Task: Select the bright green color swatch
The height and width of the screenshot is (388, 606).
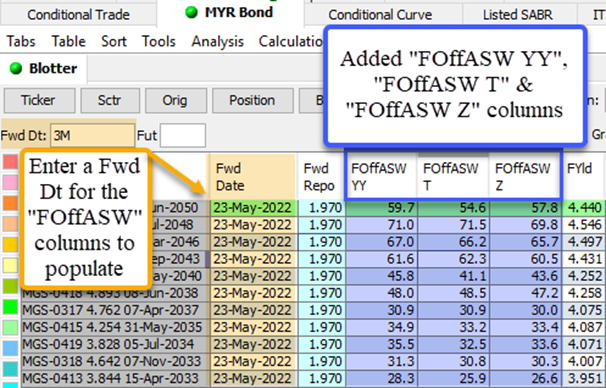Action: click(x=10, y=307)
